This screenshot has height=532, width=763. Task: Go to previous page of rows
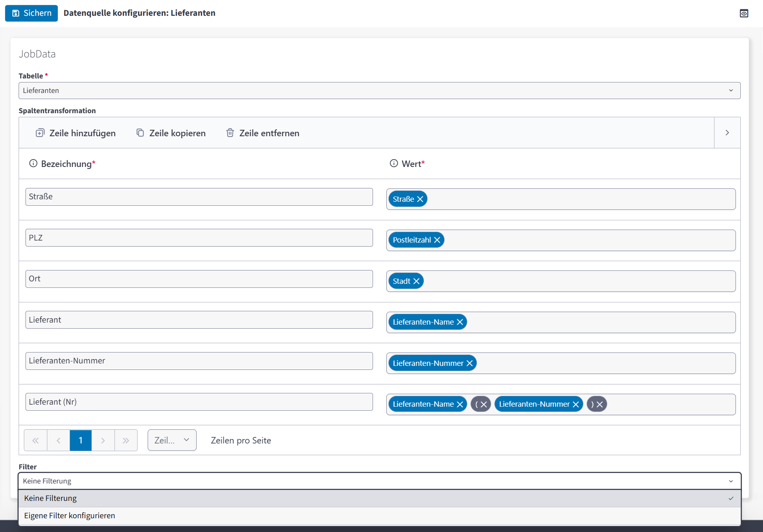[x=58, y=440]
